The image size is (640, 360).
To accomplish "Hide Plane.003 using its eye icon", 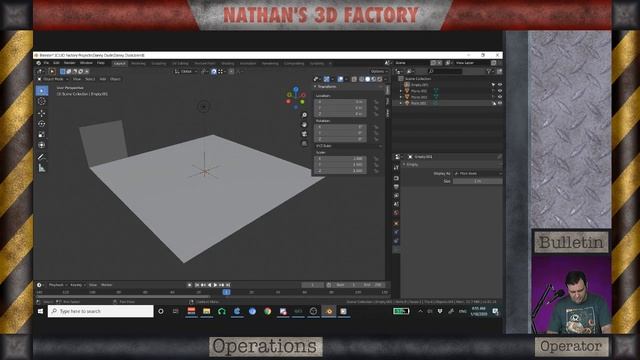I will point(500,103).
